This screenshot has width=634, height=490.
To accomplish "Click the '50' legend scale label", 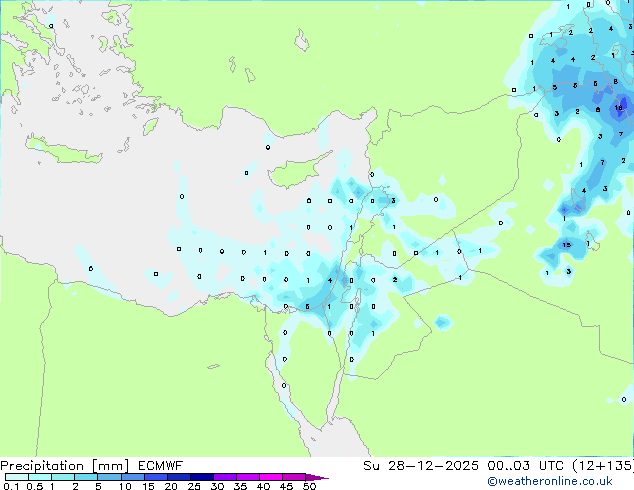I will 309,486.
